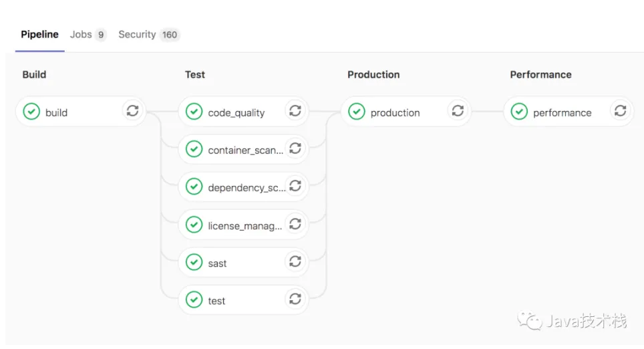Retry the code_quality job

click(x=295, y=111)
